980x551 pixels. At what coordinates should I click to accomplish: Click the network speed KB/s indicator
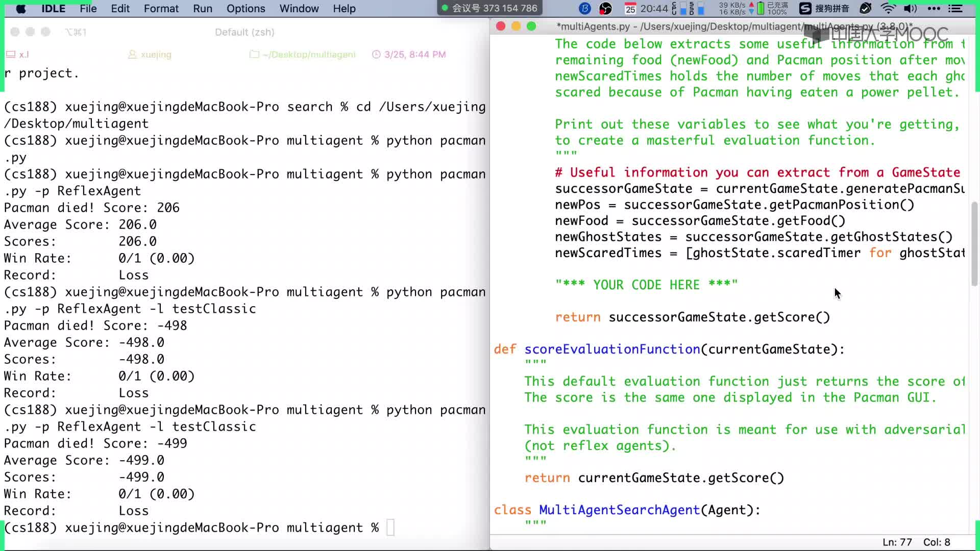coord(736,9)
